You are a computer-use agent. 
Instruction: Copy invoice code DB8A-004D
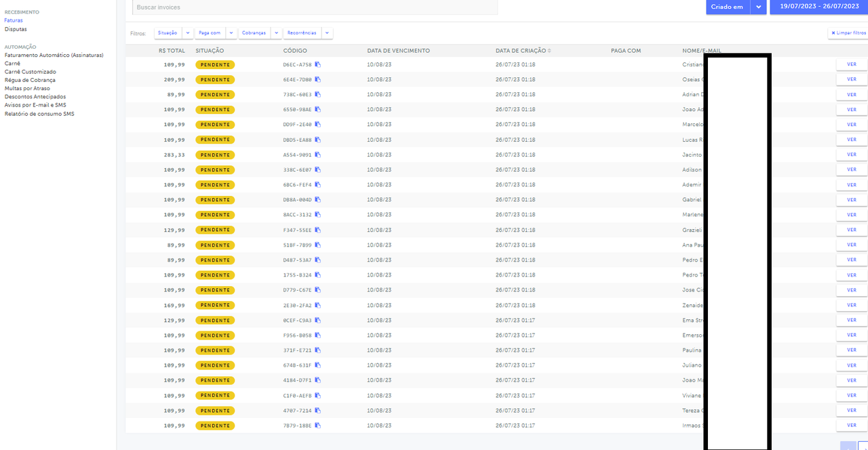pos(318,200)
